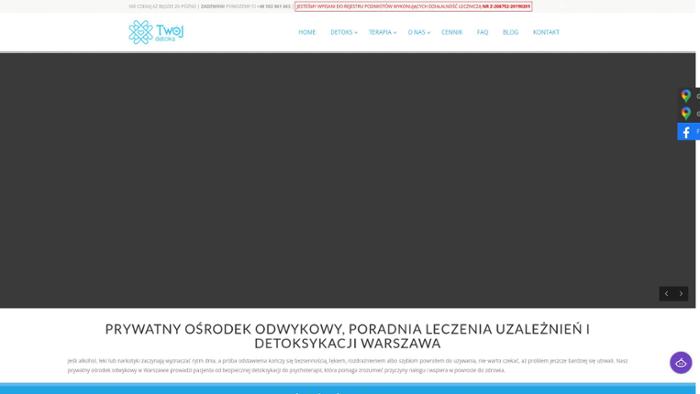This screenshot has height=394, width=700.
Task: Expand the DETOKS dropdown menu
Action: click(343, 32)
